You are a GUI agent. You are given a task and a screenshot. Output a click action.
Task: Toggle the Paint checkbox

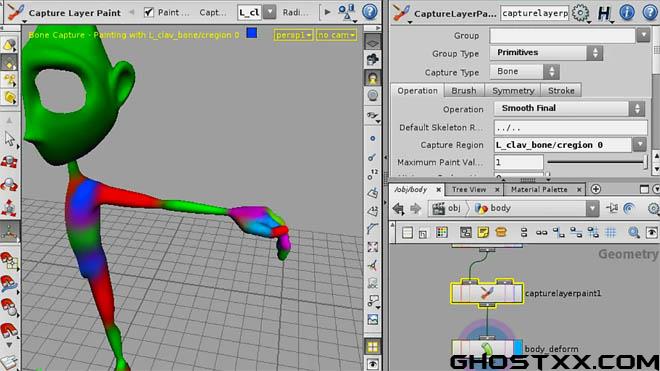point(148,12)
